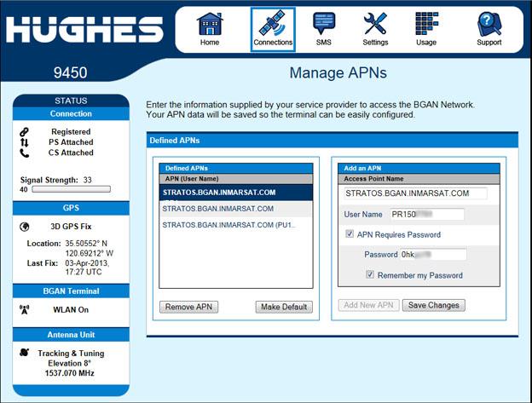Click the 17:27 UTC time text
This screenshot has width=532, height=403.
point(84,272)
